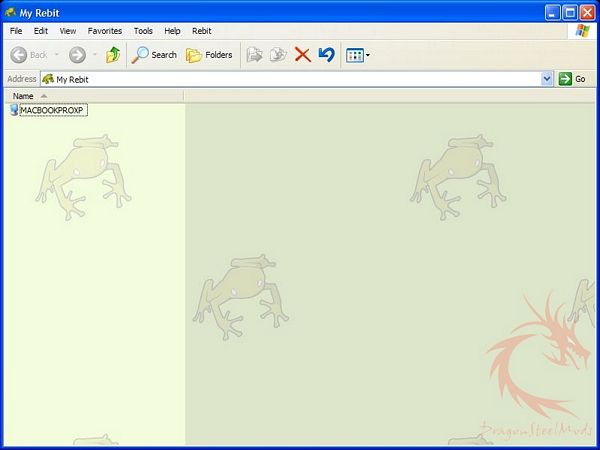Image resolution: width=600 pixels, height=450 pixels.
Task: Click the blue Undo arrow icon
Action: coord(326,55)
